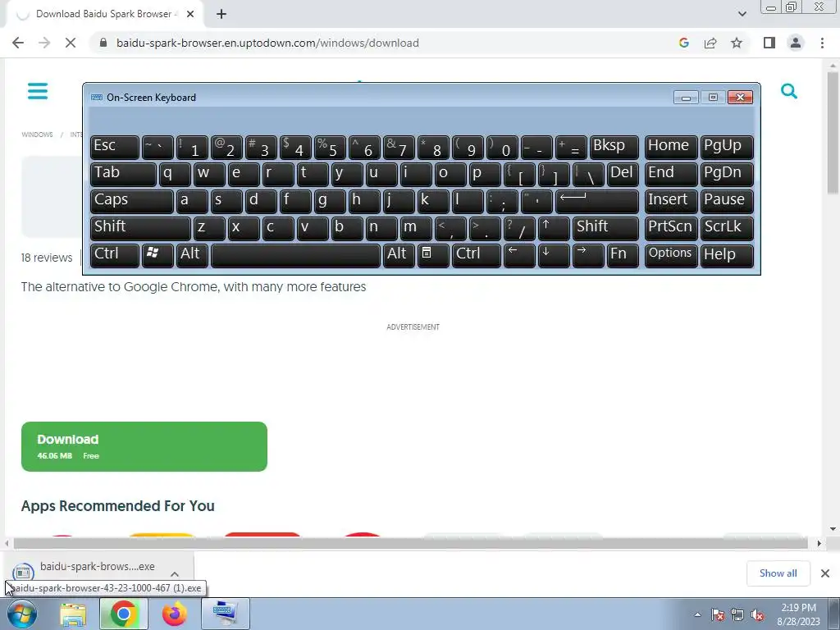
Task: Toggle the Fn key on On-Screen Keyboard
Action: point(623,255)
